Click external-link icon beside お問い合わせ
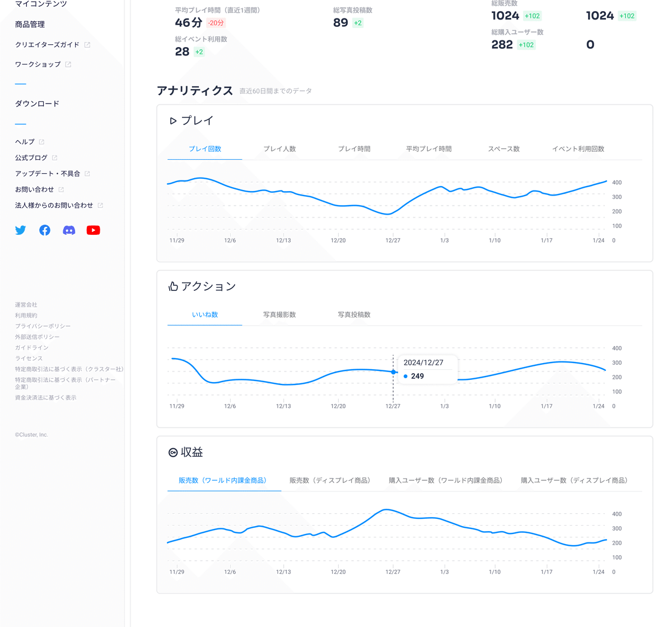 [x=61, y=189]
